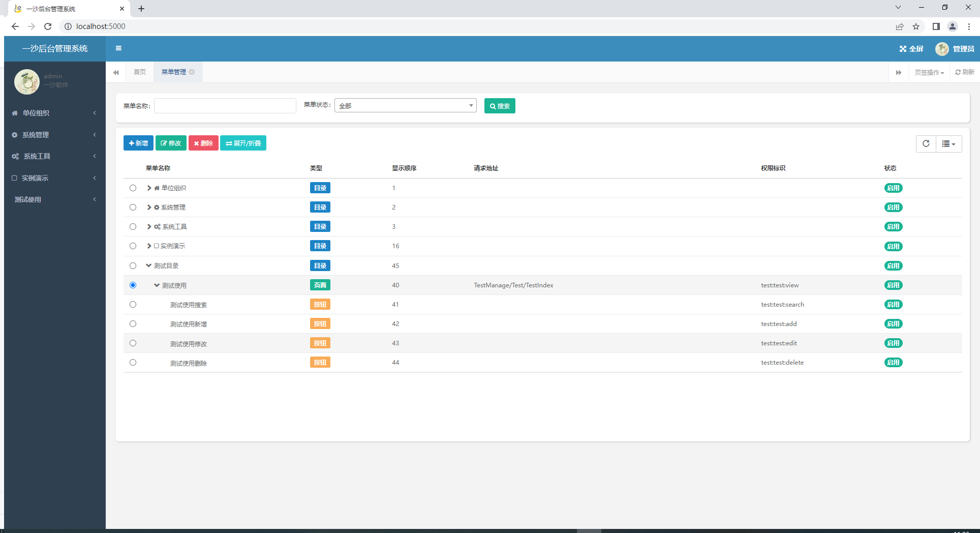Click the 启用 status badge for 单位组织
Viewport: 980px width, 533px height.
pos(893,188)
